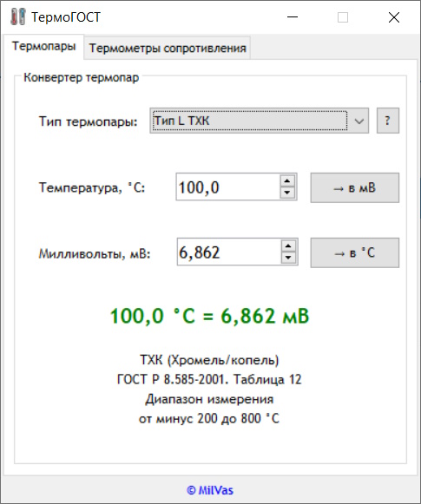Click the text ГОСТ Р 8.585-2001. Таблица 12

point(209,380)
